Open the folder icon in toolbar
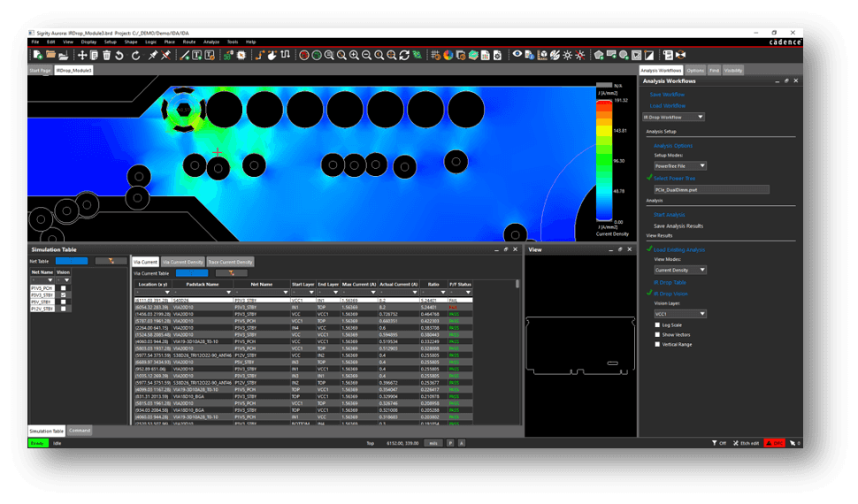 coord(50,56)
